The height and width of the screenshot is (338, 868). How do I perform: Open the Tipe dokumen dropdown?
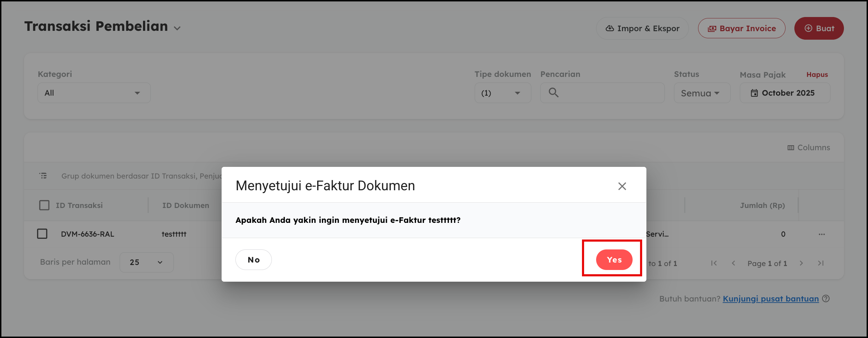pos(502,93)
